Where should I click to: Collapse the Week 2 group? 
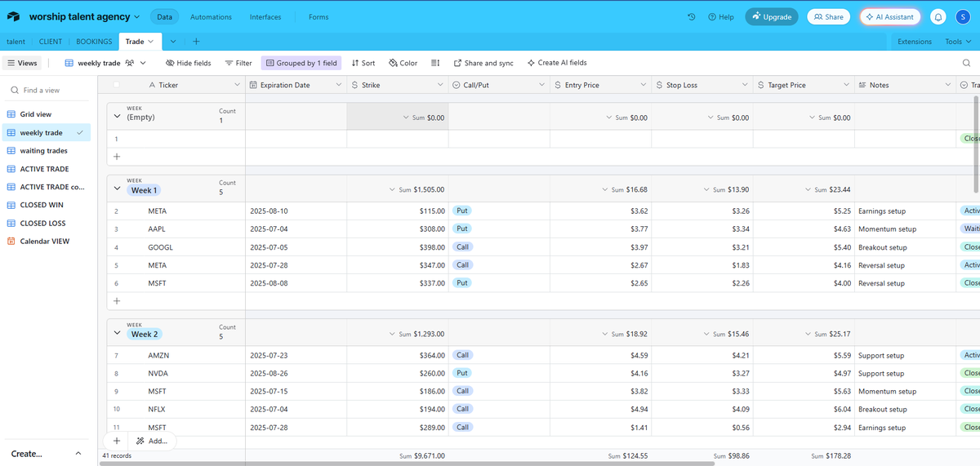117,335
